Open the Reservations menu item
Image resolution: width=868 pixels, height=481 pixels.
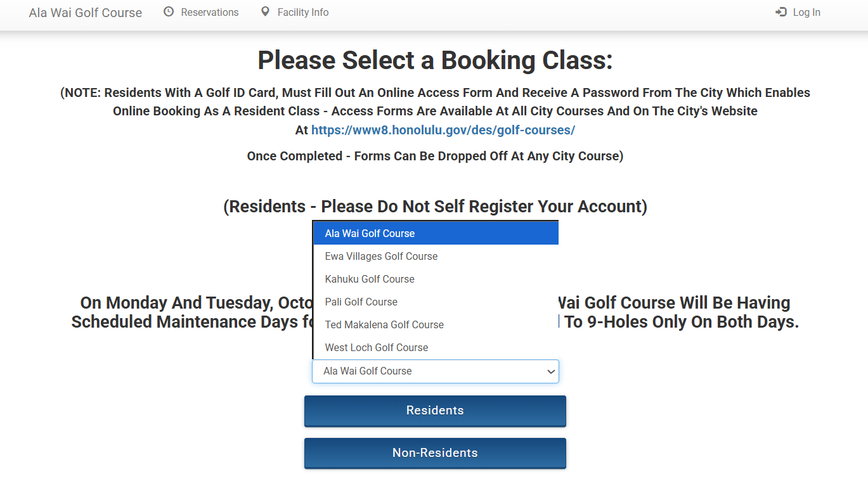click(209, 12)
